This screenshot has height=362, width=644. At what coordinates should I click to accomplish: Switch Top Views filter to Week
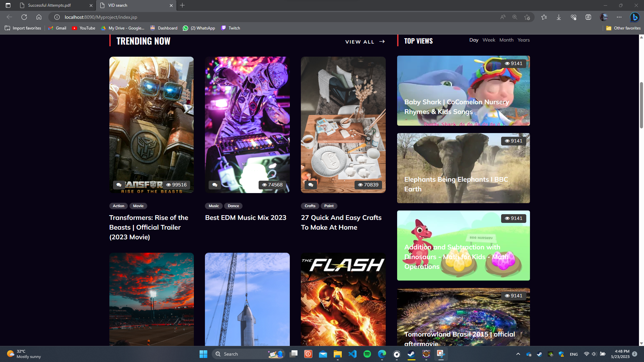click(x=489, y=40)
